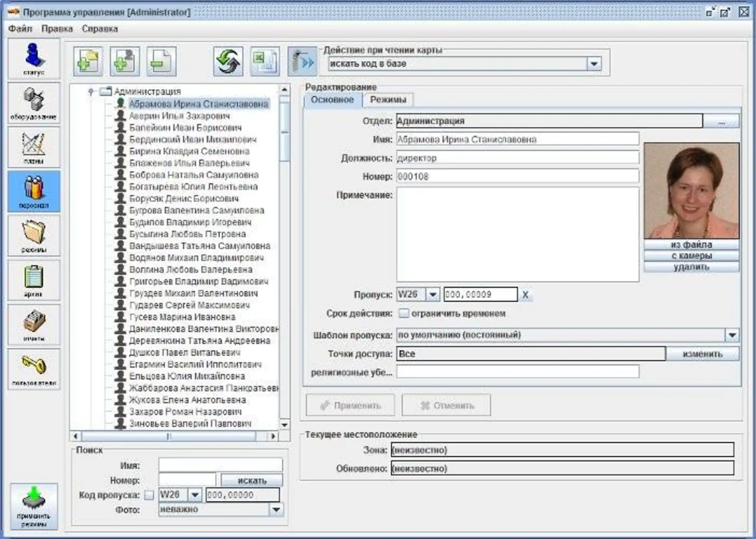
Task: Open the статус sidebar section
Action: tap(34, 59)
